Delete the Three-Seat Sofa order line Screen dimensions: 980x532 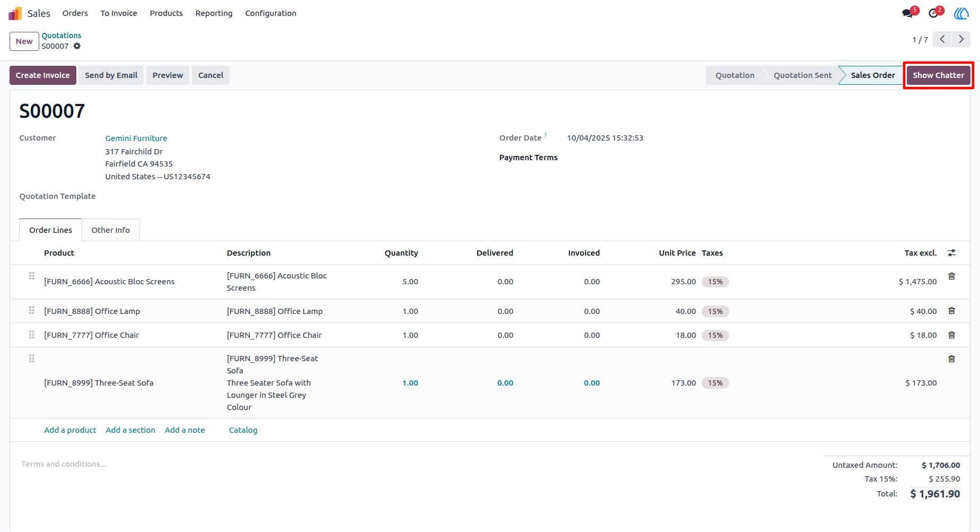click(x=951, y=359)
